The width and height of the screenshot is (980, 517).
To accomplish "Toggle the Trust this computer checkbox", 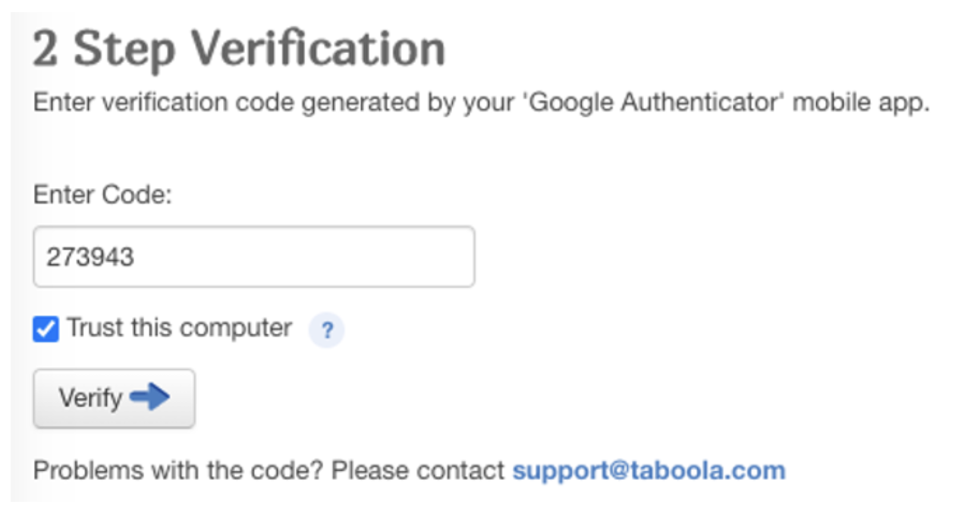I will 46,330.
